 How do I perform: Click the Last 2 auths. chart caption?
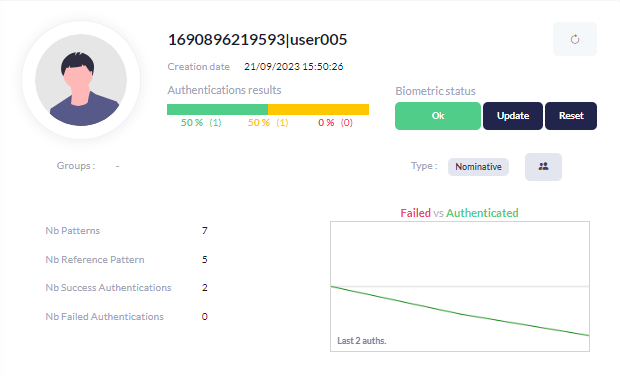pos(361,341)
